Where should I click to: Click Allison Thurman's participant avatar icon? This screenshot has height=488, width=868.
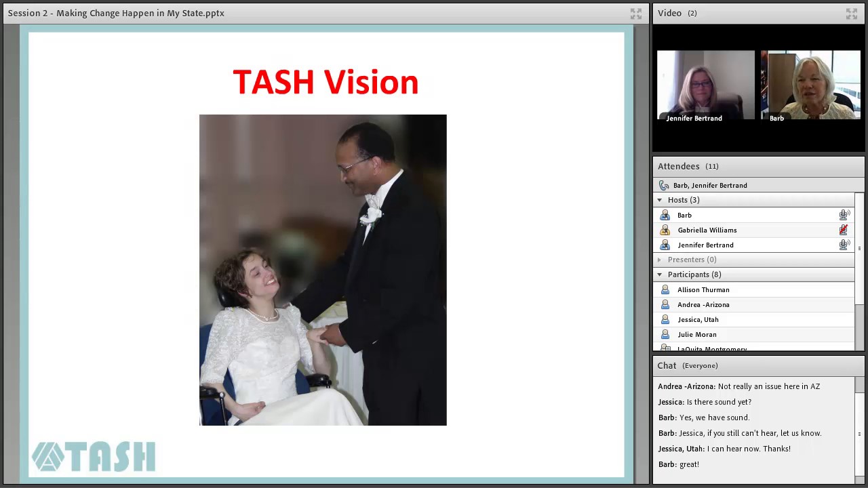665,289
